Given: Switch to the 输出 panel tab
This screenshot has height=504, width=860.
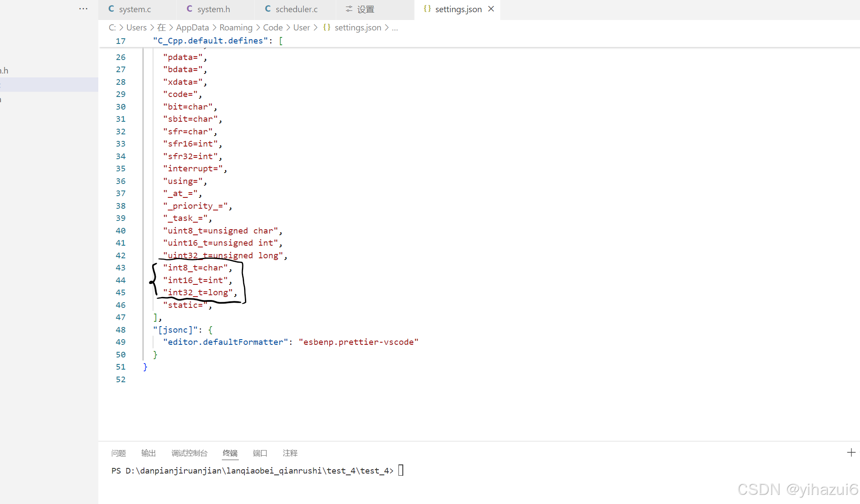Looking at the screenshot, I should click(x=148, y=453).
